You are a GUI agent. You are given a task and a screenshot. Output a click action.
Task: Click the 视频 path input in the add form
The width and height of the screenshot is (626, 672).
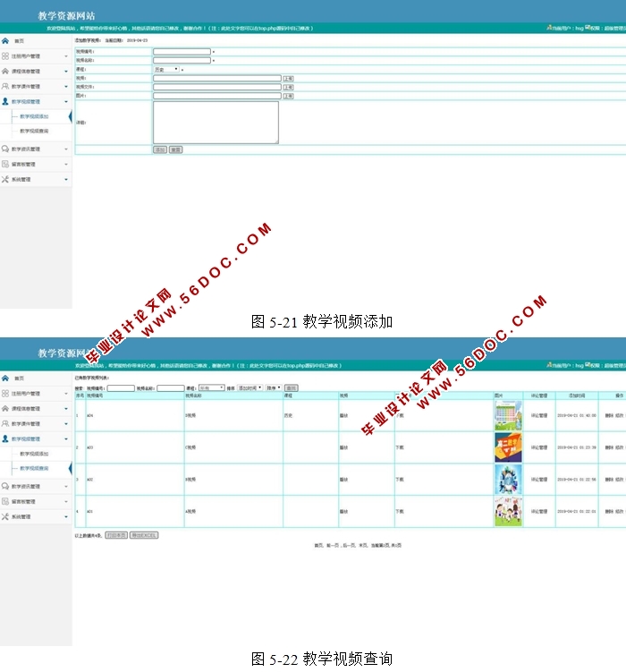[217, 79]
